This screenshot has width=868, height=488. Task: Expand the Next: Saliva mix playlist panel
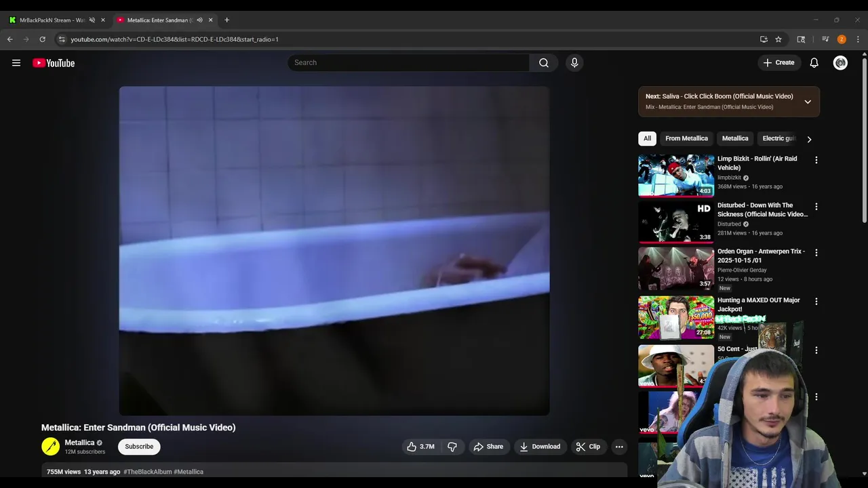point(808,102)
